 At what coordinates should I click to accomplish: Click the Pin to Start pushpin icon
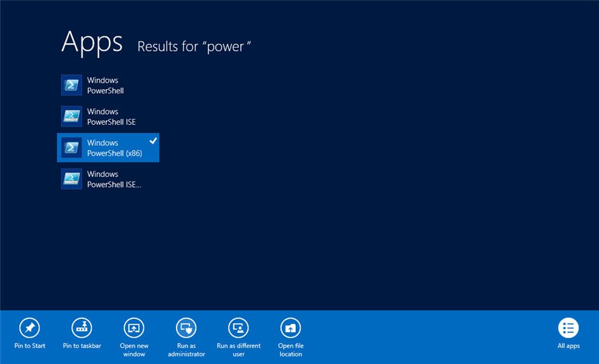coord(29,328)
